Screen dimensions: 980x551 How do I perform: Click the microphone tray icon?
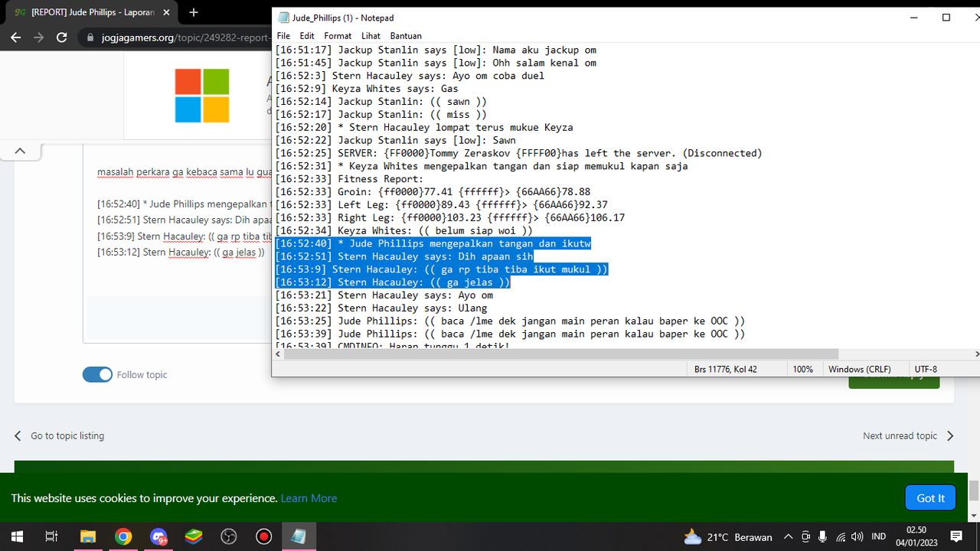point(823,536)
